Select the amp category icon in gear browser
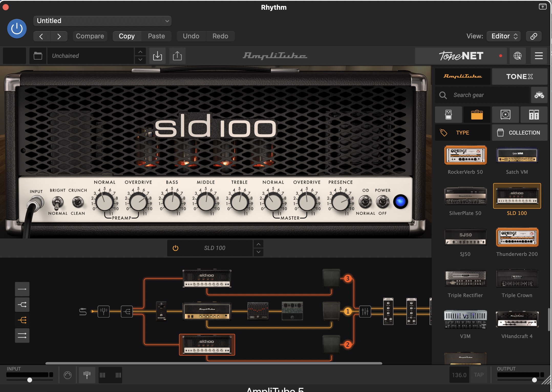Image resolution: width=552 pixels, height=392 pixels. pos(477,115)
